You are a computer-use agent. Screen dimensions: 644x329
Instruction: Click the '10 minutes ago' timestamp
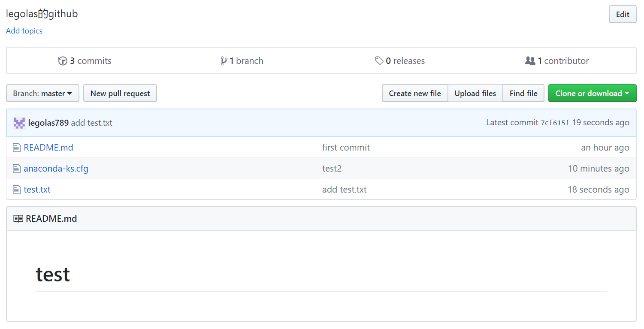599,169
